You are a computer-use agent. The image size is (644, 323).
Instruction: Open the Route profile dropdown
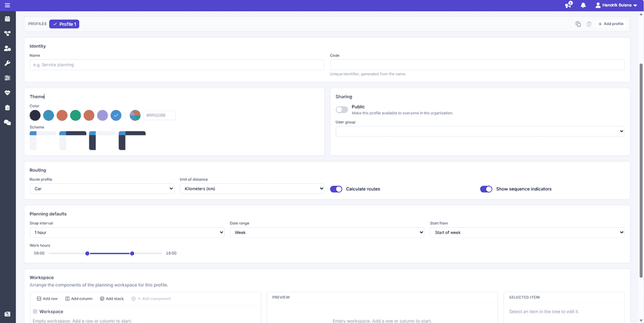pos(102,189)
